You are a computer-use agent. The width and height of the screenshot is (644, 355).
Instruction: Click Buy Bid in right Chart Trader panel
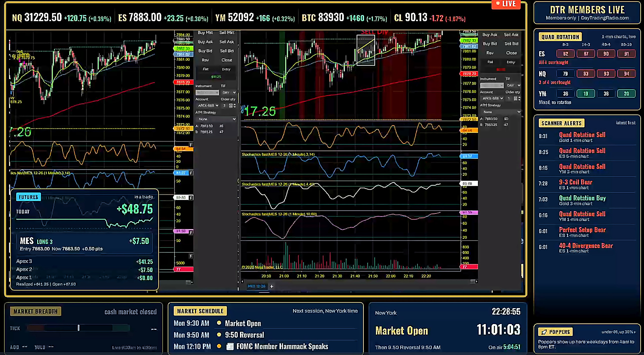click(490, 44)
